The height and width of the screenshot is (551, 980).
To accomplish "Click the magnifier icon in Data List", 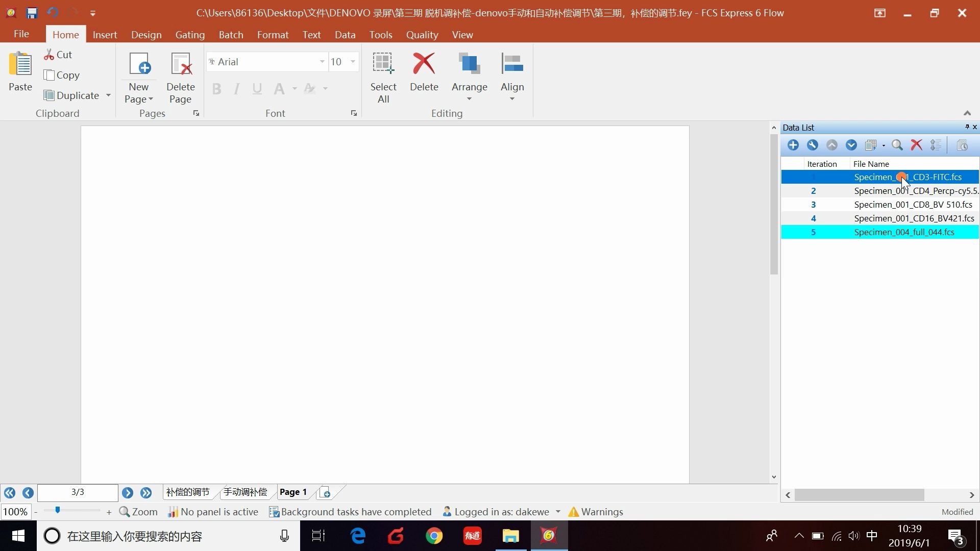I will click(897, 145).
